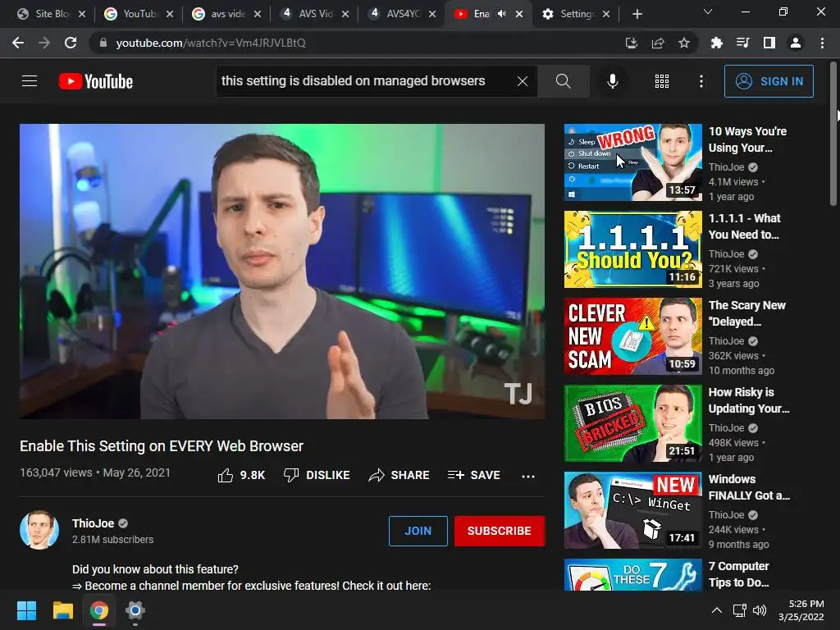The image size is (840, 630).
Task: Clear the search box text with X
Action: 523,81
